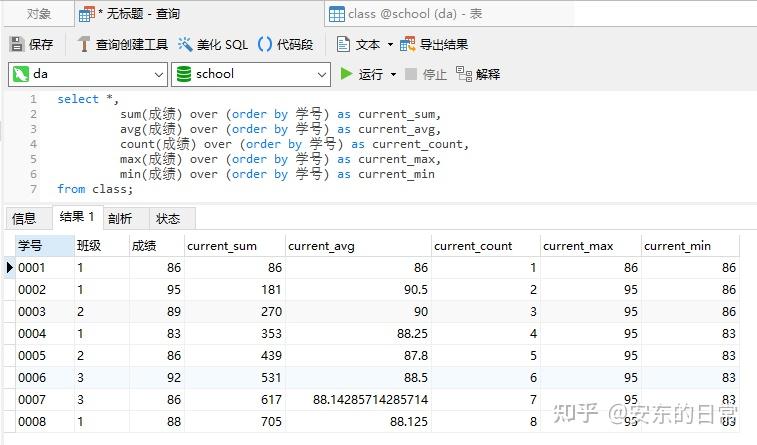Click the current_max column header
The image size is (757, 445).
[591, 246]
